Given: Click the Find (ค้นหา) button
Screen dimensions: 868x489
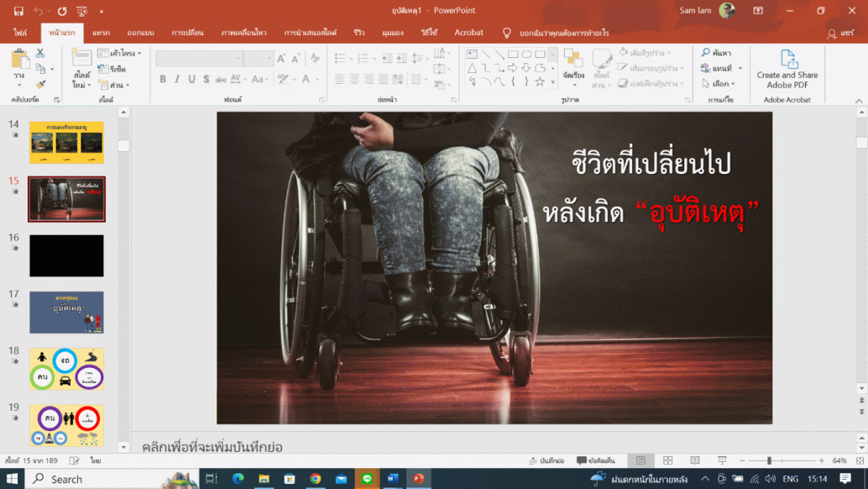Looking at the screenshot, I should pyautogui.click(x=716, y=53).
